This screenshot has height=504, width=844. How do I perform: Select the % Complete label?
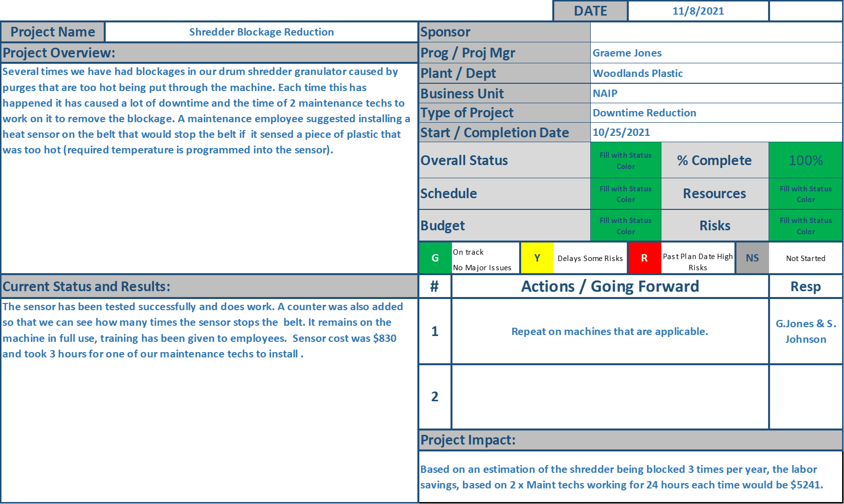714,160
